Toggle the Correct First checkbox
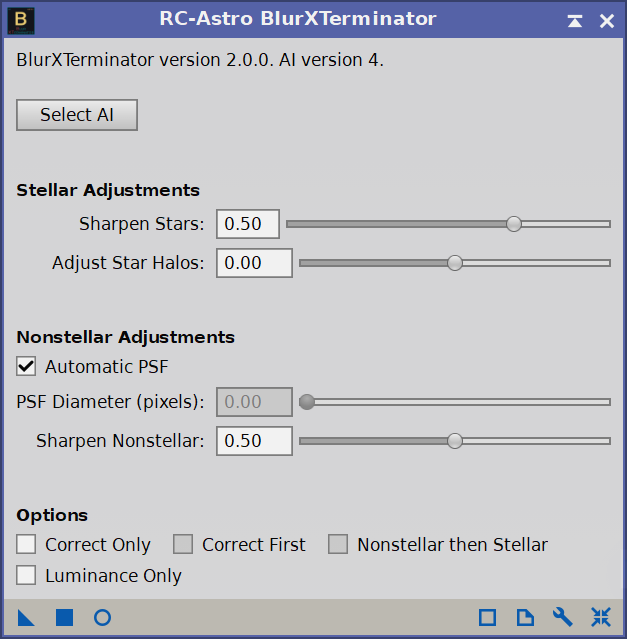 [183, 545]
